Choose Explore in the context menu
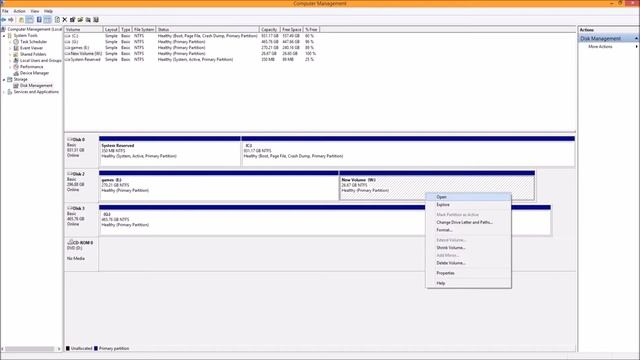640x360 pixels. (469, 205)
